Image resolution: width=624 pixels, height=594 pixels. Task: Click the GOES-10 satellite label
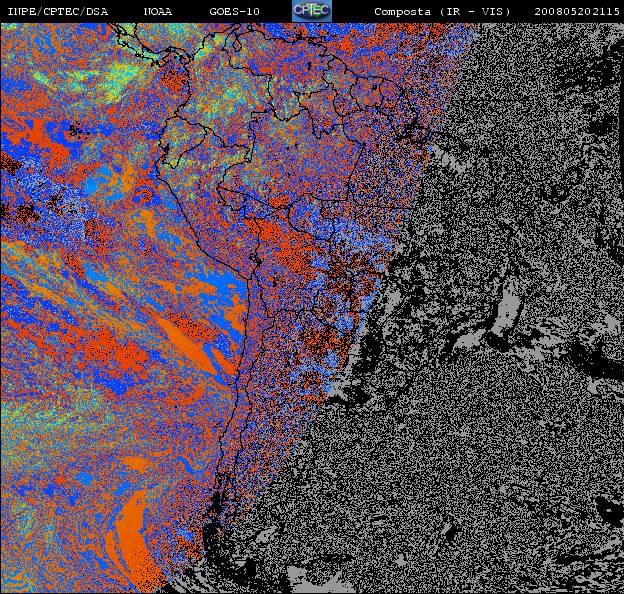(234, 12)
